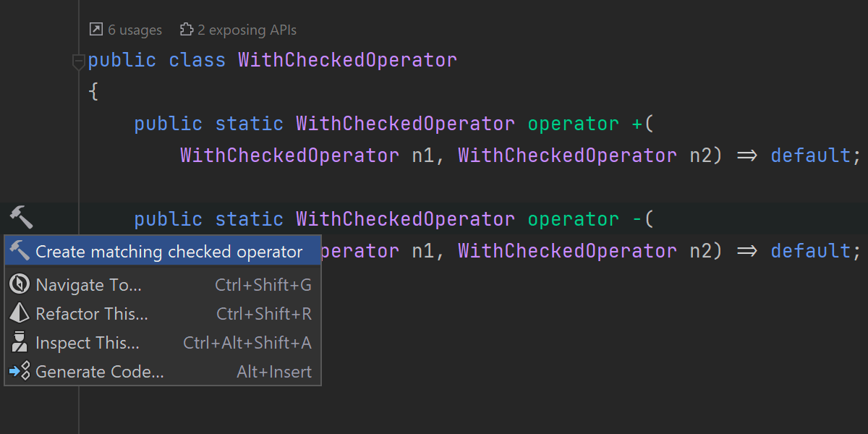Open the 2 exposing APIs link

(247, 30)
